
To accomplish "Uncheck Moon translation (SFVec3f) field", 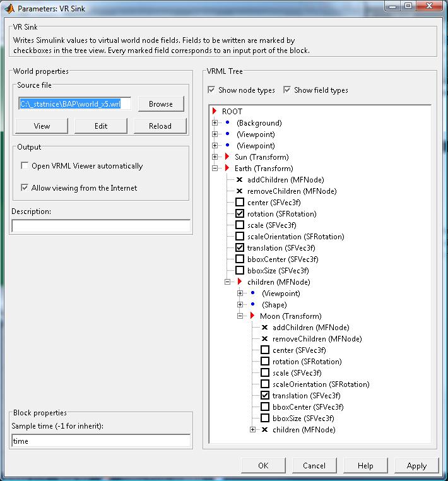I will pos(265,395).
